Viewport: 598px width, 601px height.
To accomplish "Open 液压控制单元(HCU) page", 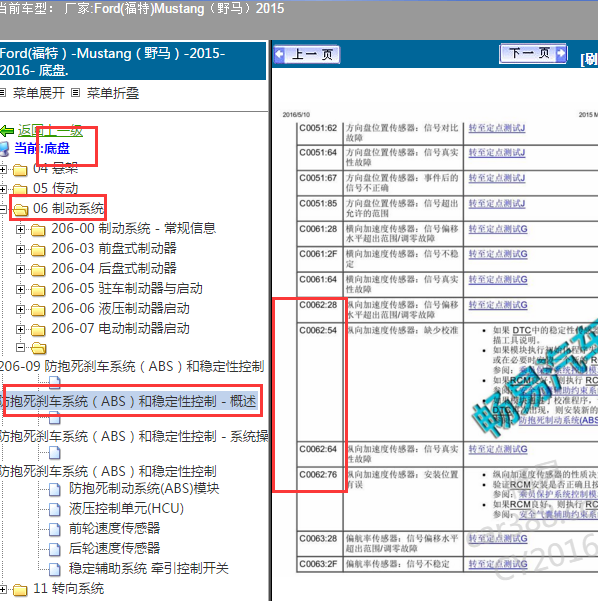I will tap(126, 508).
